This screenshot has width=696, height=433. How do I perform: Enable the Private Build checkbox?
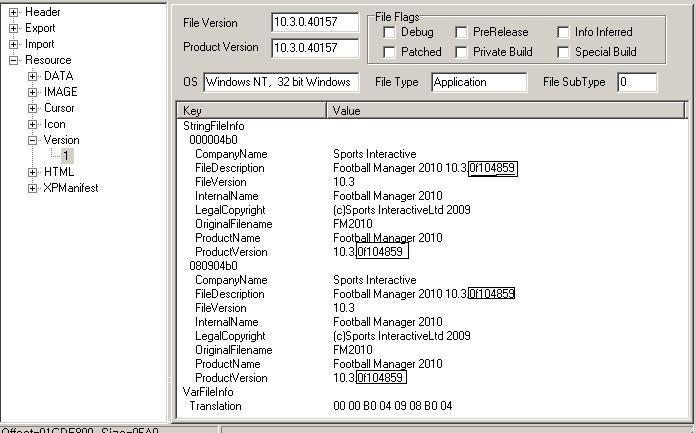[461, 52]
